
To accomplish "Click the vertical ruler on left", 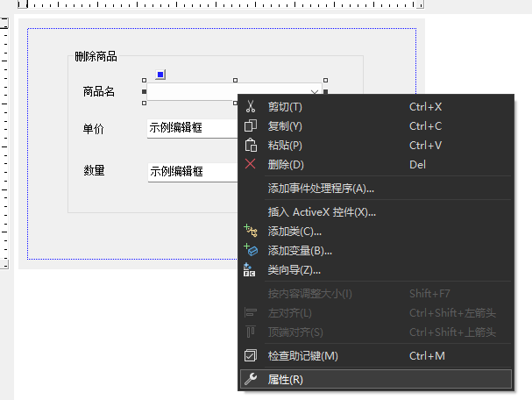I will point(4,144).
